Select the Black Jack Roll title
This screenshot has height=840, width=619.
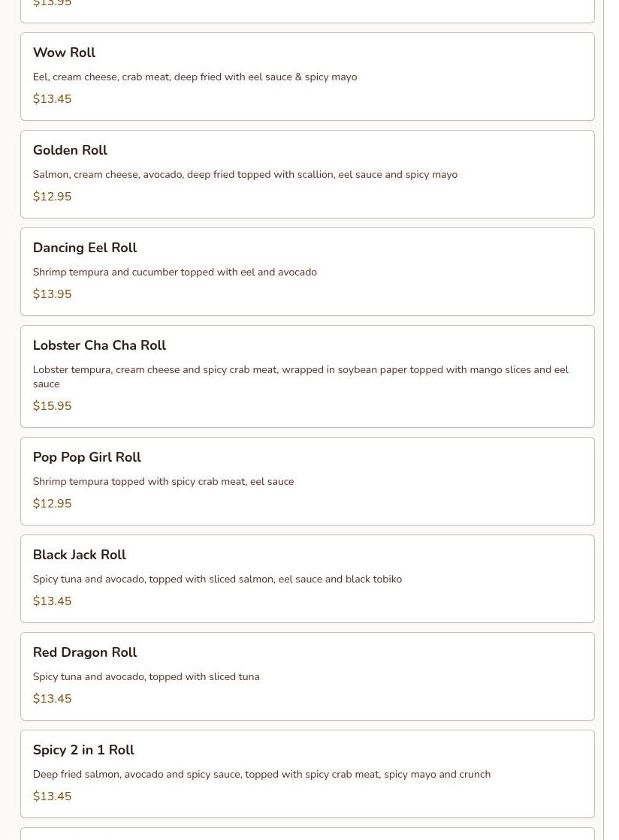[79, 555]
